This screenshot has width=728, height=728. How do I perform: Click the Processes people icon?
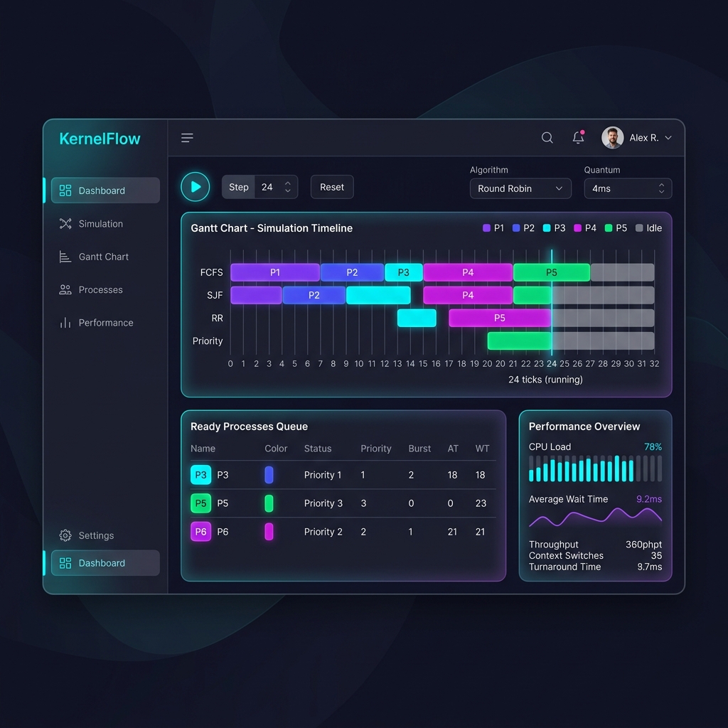[65, 290]
